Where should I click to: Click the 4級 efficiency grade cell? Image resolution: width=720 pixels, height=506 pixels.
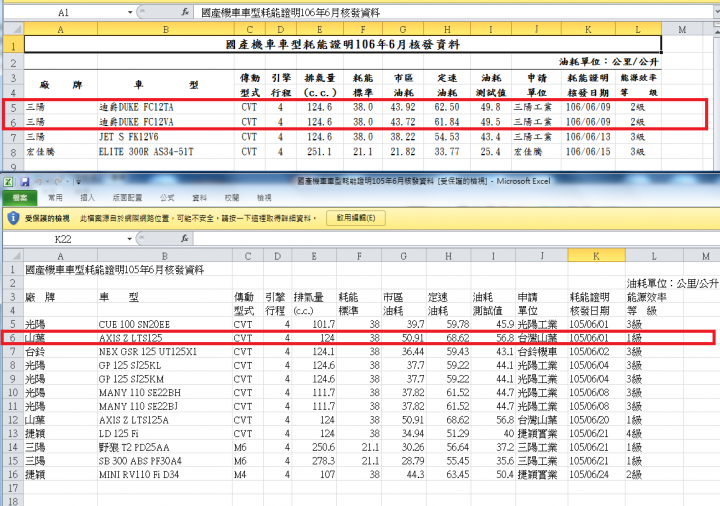coord(654,433)
